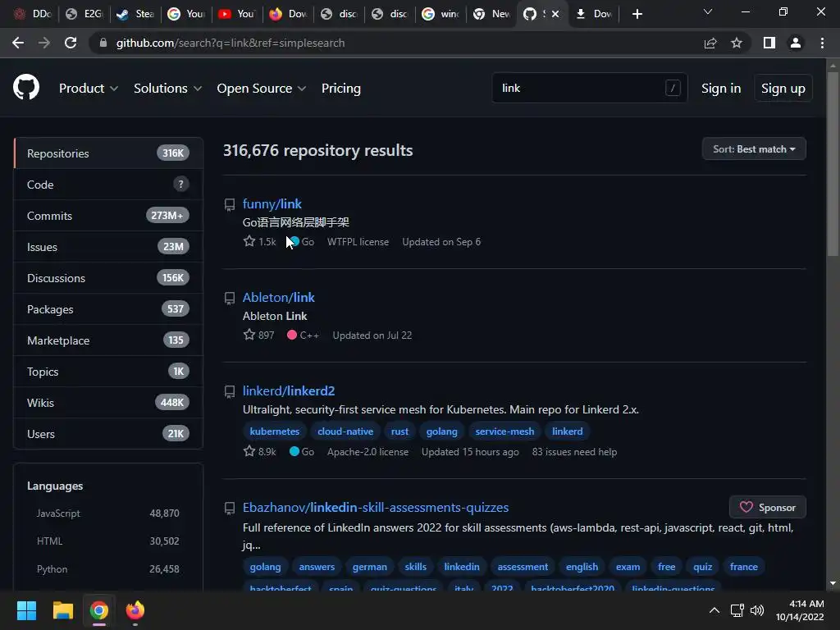Click the service-mesh topic tag

pos(504,431)
